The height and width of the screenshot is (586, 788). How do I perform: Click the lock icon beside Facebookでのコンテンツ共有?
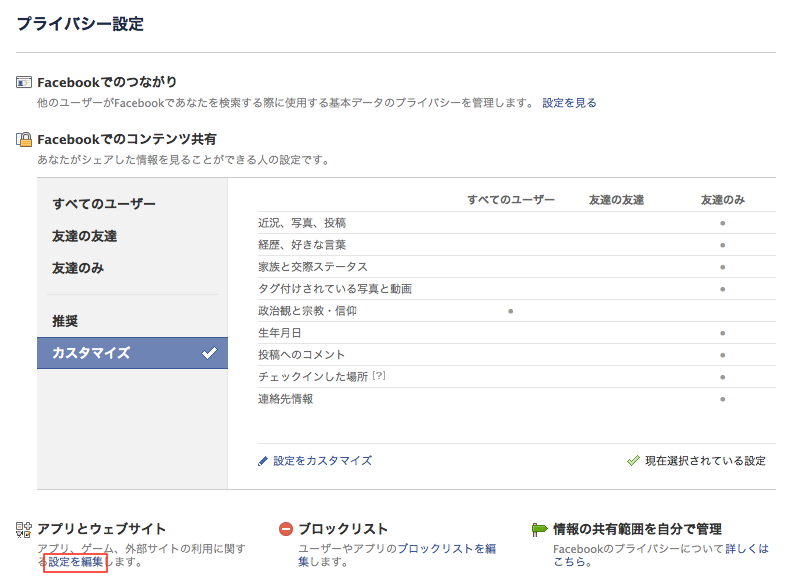pyautogui.click(x=24, y=139)
